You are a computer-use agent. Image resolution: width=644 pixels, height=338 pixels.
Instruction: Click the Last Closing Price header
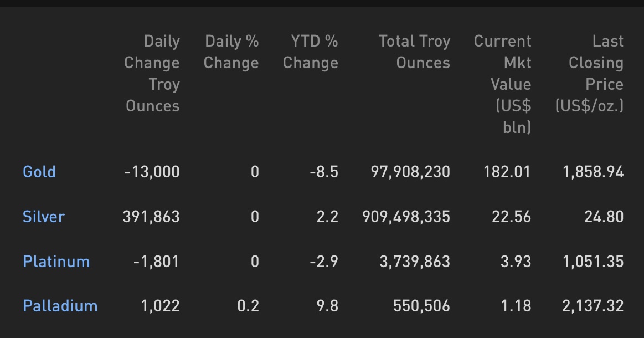589,74
